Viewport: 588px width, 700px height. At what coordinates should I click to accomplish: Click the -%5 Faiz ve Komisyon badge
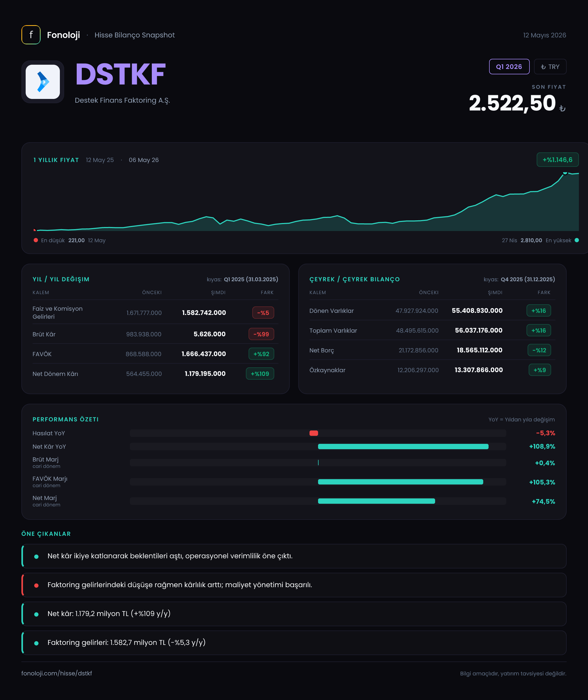click(x=263, y=313)
